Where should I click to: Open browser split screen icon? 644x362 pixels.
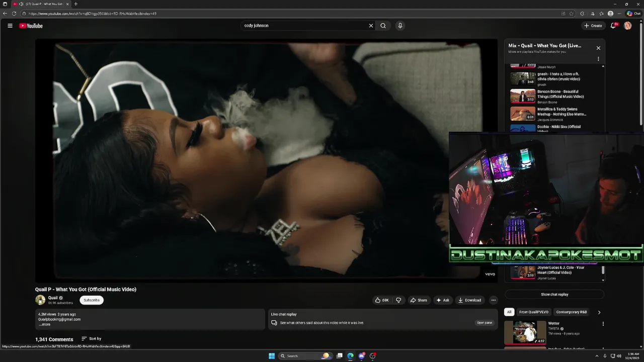click(x=563, y=14)
